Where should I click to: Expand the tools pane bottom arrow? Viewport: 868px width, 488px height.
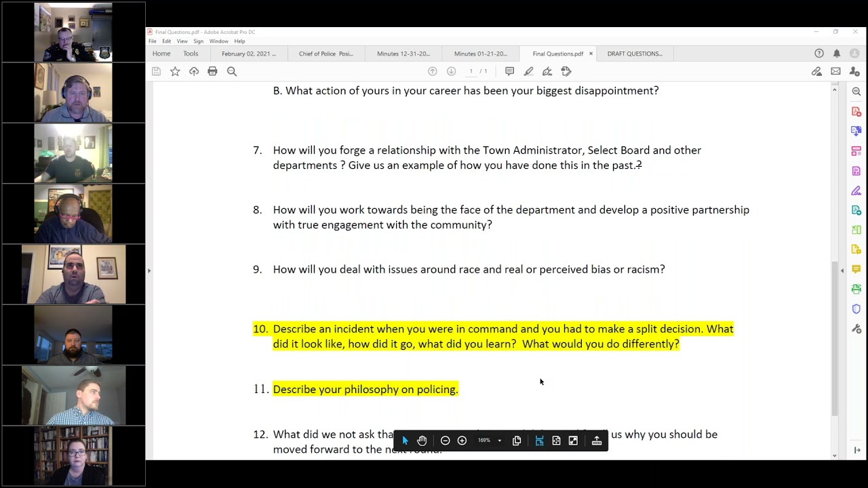857,450
